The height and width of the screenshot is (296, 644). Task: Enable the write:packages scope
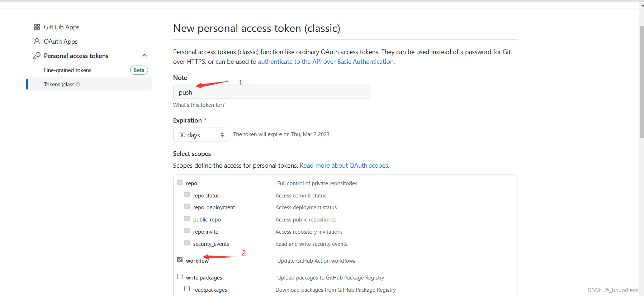click(180, 276)
